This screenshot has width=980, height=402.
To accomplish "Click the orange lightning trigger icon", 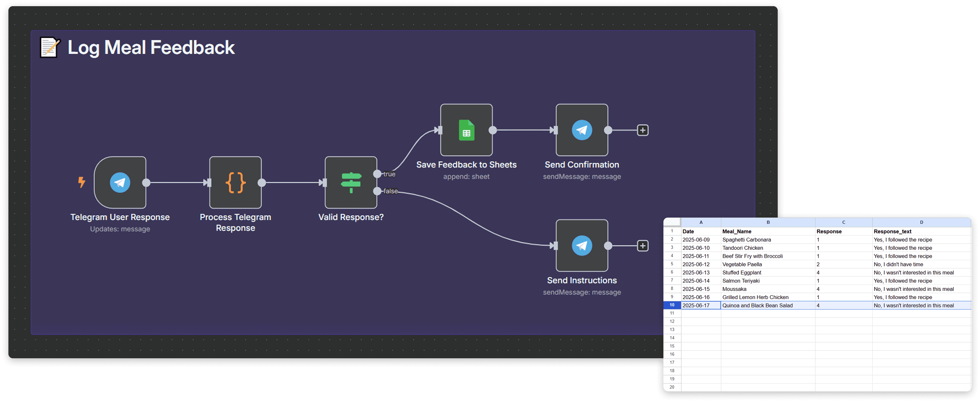I will pos(82,182).
